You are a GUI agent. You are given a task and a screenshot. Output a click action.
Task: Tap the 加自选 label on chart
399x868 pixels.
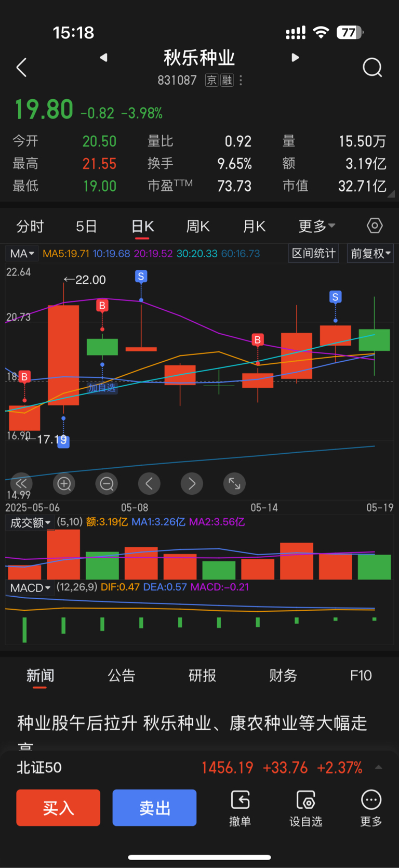102,388
